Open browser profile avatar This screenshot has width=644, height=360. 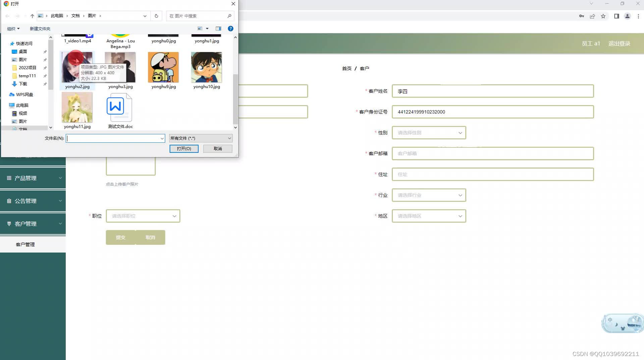pyautogui.click(x=628, y=16)
